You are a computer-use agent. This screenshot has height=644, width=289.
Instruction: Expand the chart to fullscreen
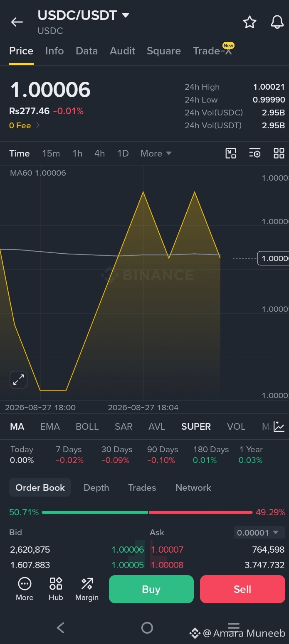click(18, 380)
